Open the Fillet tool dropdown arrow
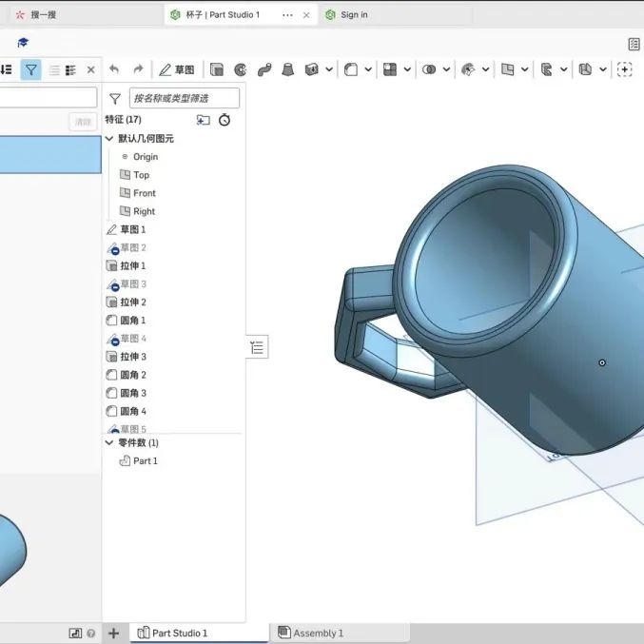The height and width of the screenshot is (644, 644). pos(369,69)
